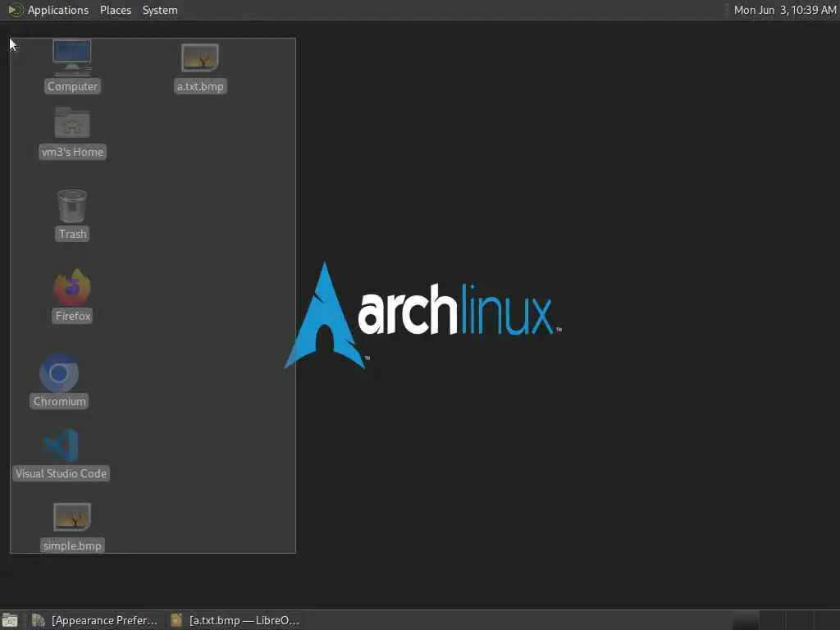Image resolution: width=840 pixels, height=630 pixels.
Task: Click the show desktop button in bottom panel
Action: click(10, 620)
